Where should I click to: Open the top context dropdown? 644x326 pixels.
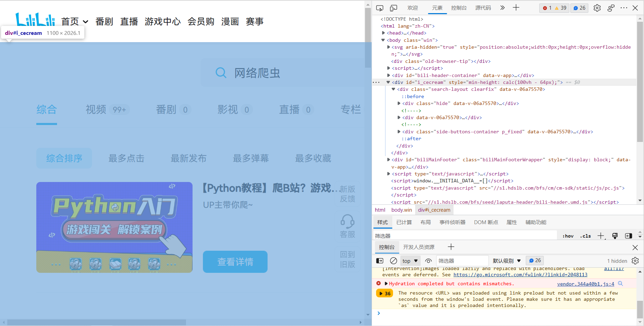[410, 261]
